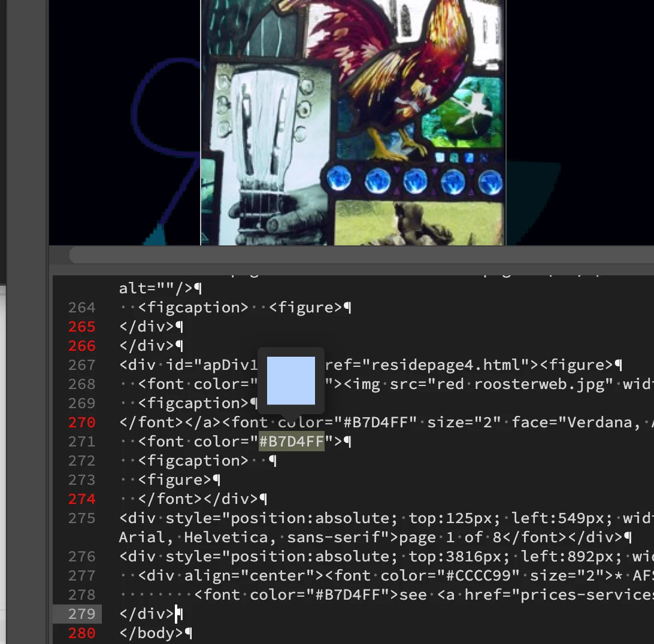Click the 'prices-service' href text on line 278
Image resolution: width=654 pixels, height=644 pixels.
[x=588, y=595]
